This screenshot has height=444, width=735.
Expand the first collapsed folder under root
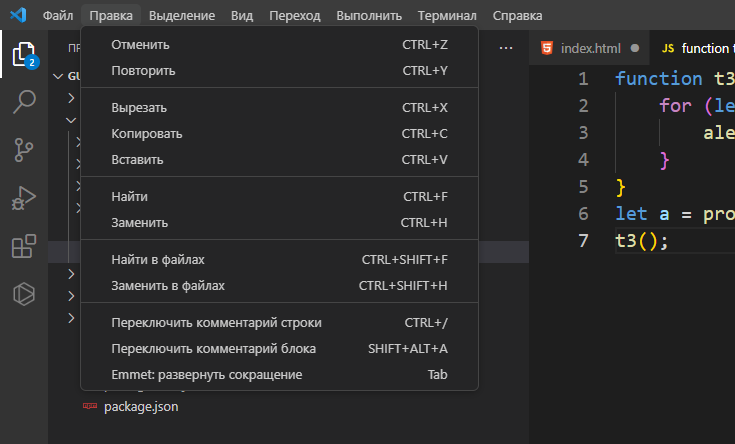(x=71, y=98)
